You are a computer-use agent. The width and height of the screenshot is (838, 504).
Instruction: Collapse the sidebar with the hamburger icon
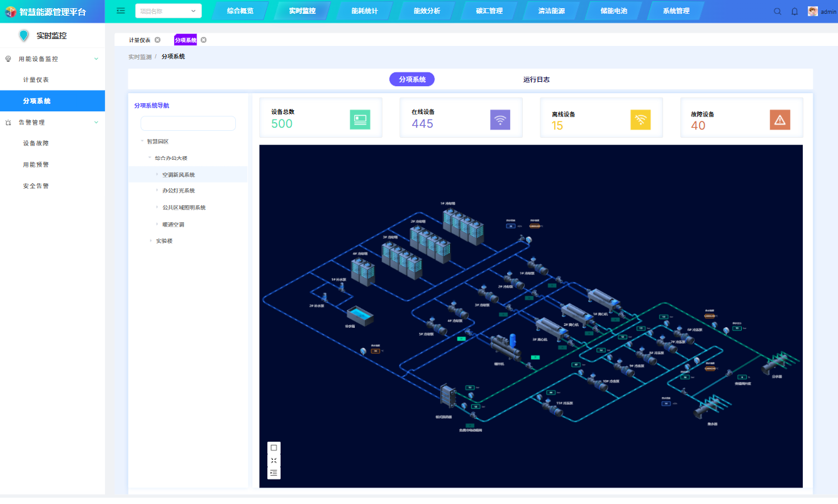(121, 11)
